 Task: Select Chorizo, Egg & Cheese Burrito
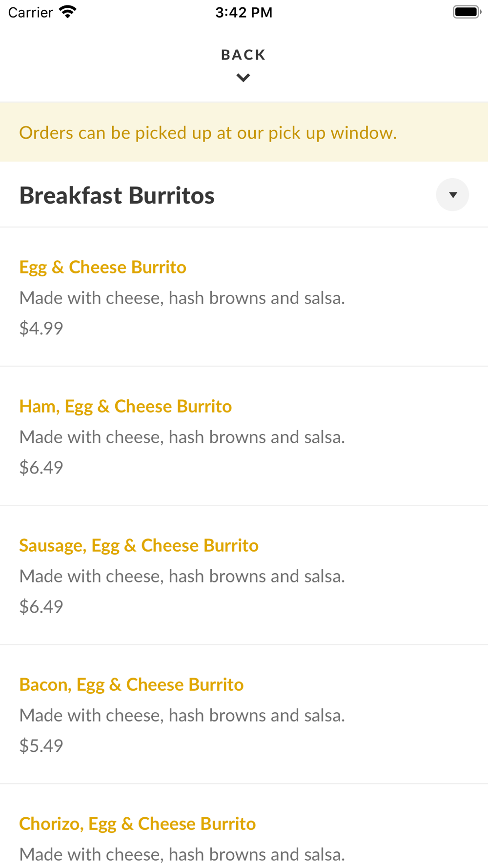(137, 824)
